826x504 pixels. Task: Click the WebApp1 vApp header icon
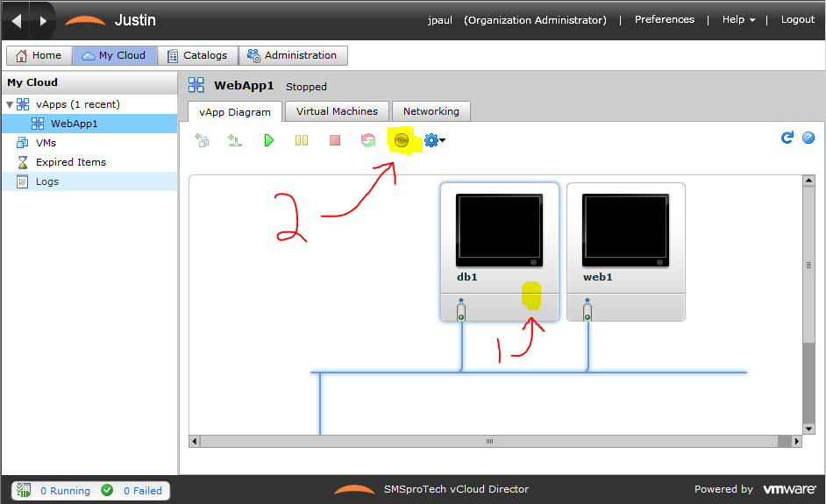point(196,85)
